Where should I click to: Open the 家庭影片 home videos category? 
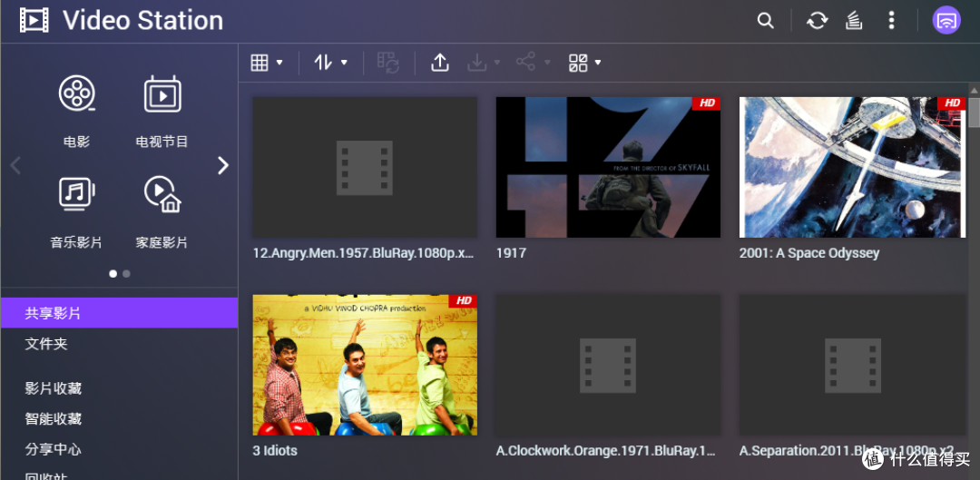(x=162, y=210)
